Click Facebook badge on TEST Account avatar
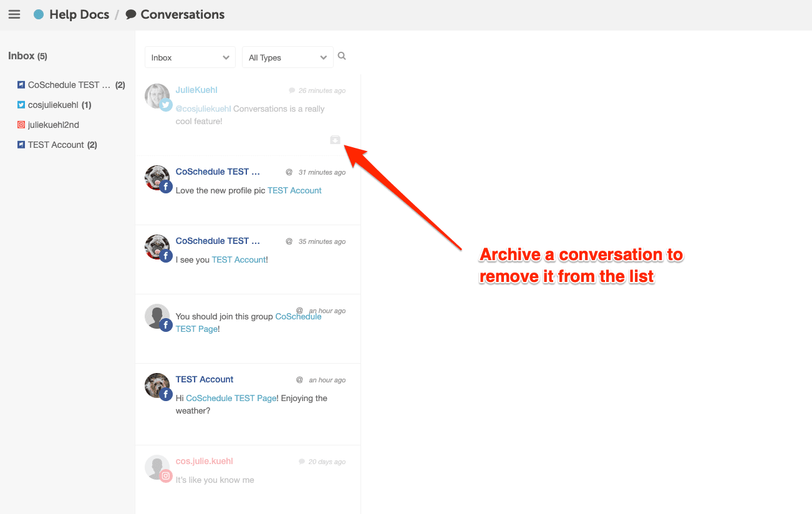812x514 pixels. (166, 394)
